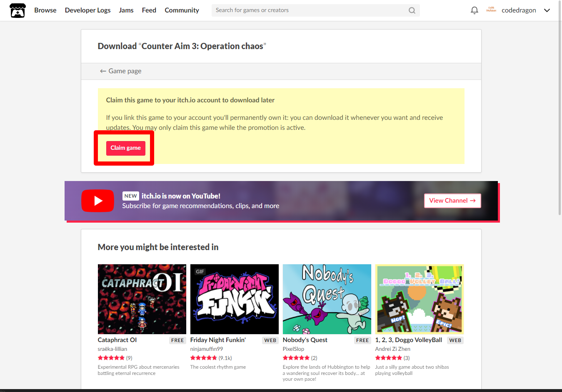Click the search magnifier icon
The height and width of the screenshot is (392, 562).
tap(412, 10)
